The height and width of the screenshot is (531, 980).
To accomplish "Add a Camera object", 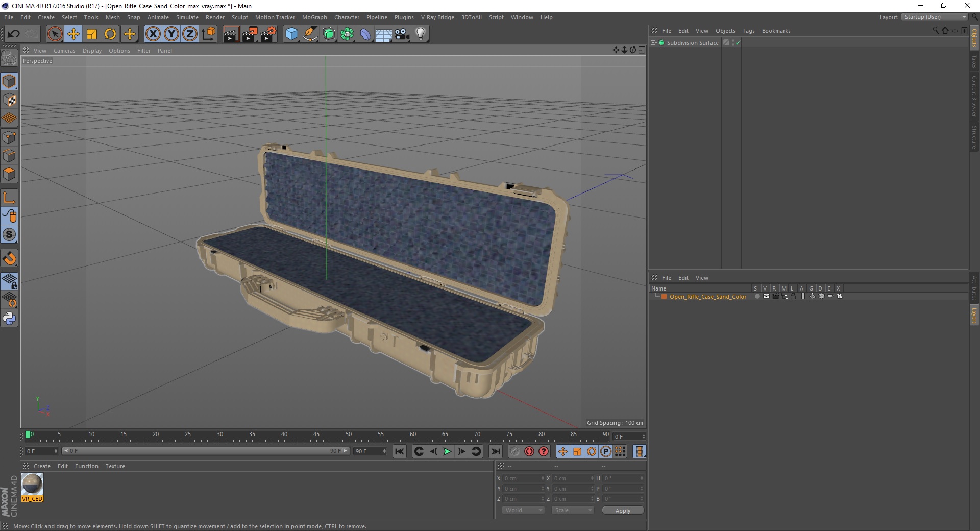I will point(402,34).
